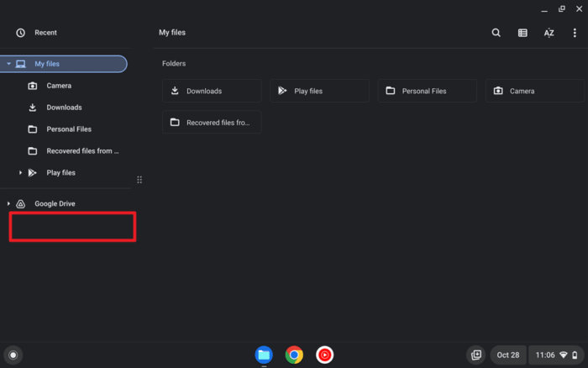Image resolution: width=588 pixels, height=368 pixels.
Task: Open the Personal Files folder tile
Action: pyautogui.click(x=427, y=91)
